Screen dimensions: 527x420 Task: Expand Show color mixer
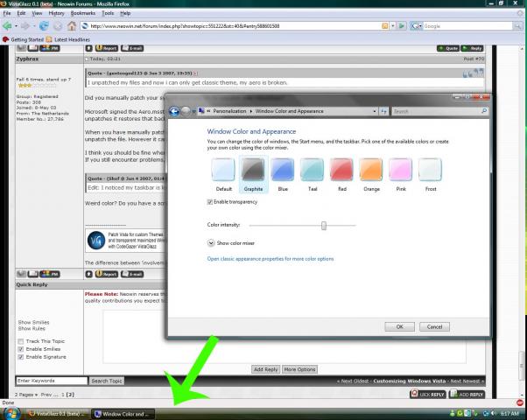pos(211,243)
